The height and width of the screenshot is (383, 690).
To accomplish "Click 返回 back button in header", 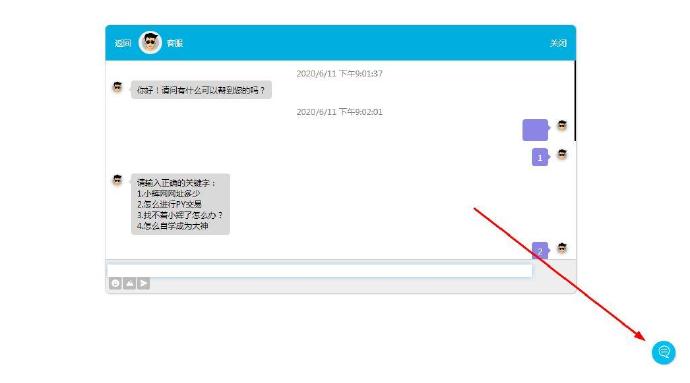I will [x=123, y=43].
